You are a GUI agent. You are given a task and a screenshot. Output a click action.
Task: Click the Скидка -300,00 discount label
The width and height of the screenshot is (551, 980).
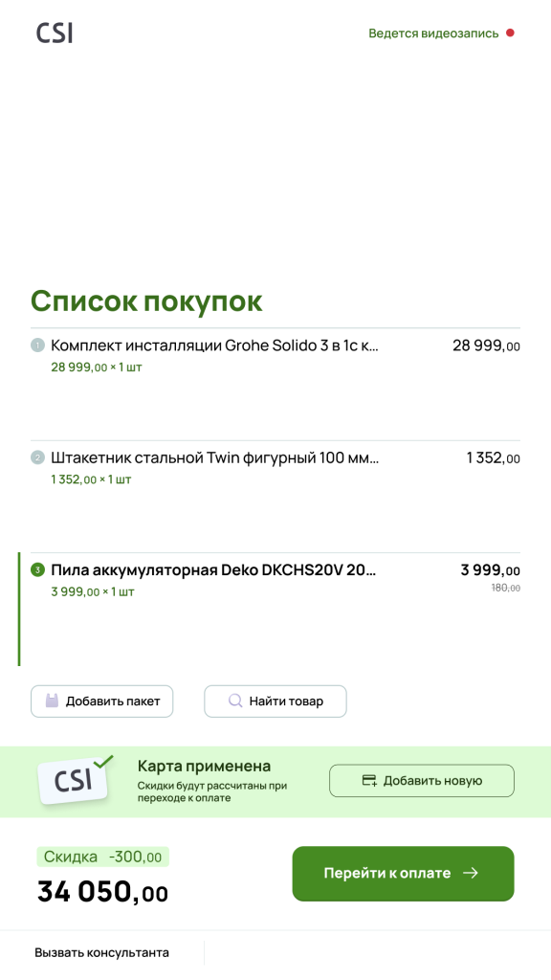click(x=102, y=857)
